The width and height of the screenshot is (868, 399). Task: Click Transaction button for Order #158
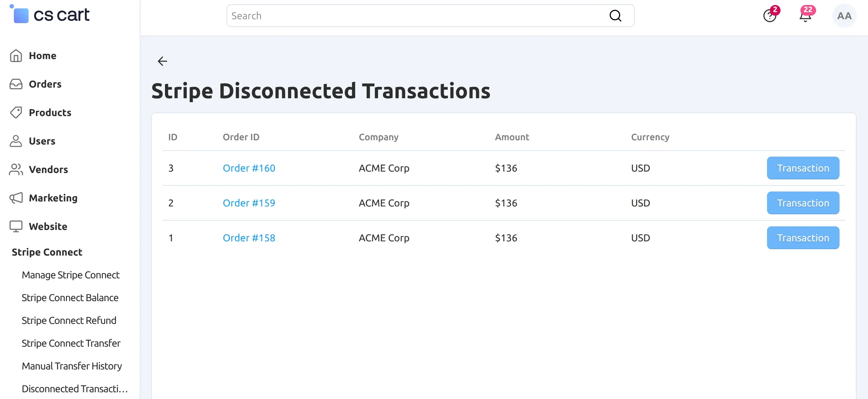[x=803, y=238]
